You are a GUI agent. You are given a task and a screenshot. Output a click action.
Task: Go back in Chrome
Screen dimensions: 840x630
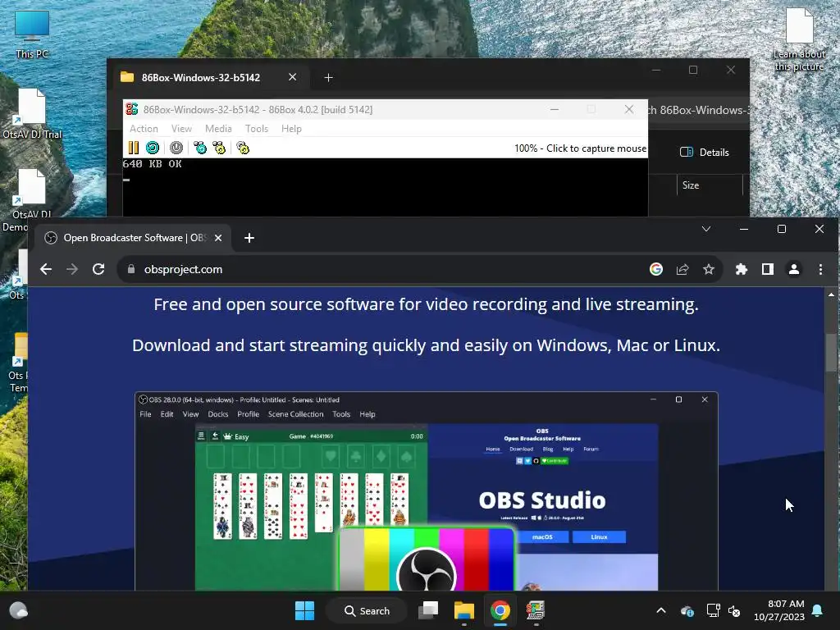click(x=46, y=269)
